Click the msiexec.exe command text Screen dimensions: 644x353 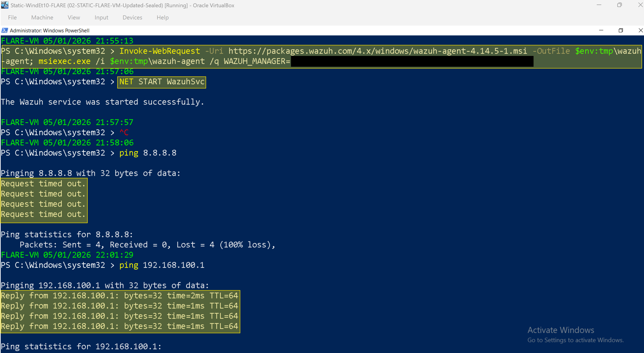[64, 61]
